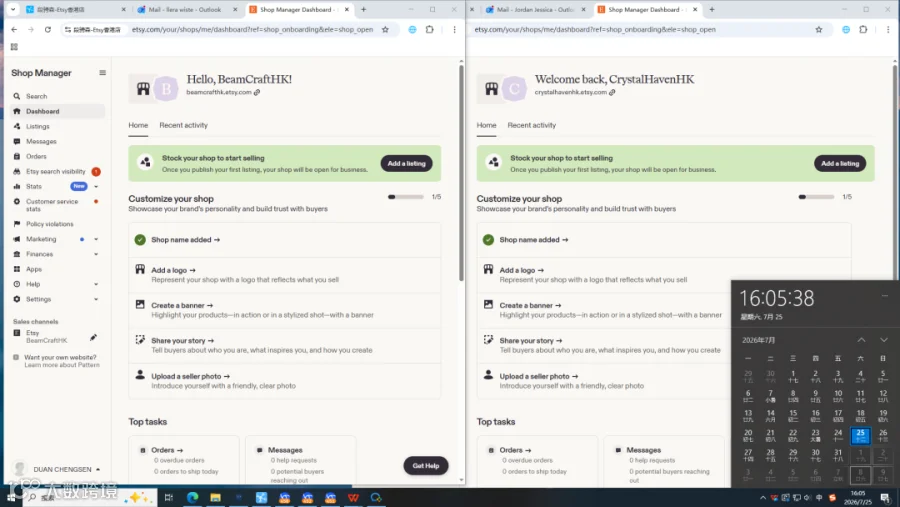Open Orders task card in BeamCraftHK window
The height and width of the screenshot is (507, 900).
tap(184, 460)
